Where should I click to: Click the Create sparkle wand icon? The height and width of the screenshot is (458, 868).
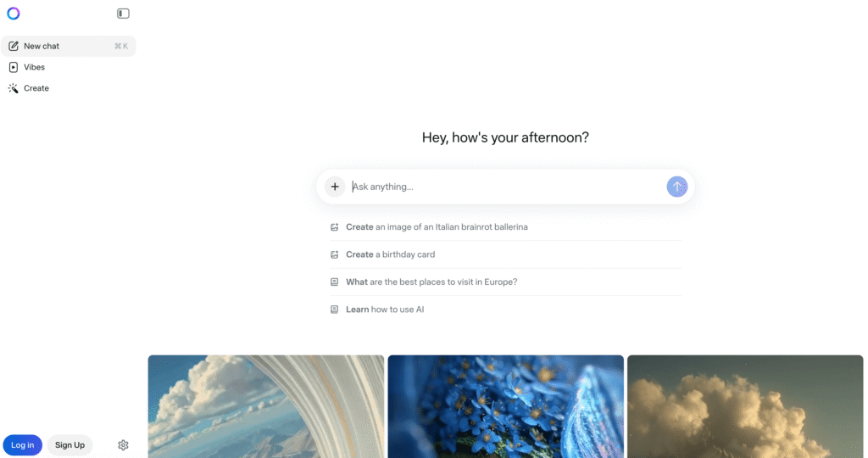(x=14, y=88)
